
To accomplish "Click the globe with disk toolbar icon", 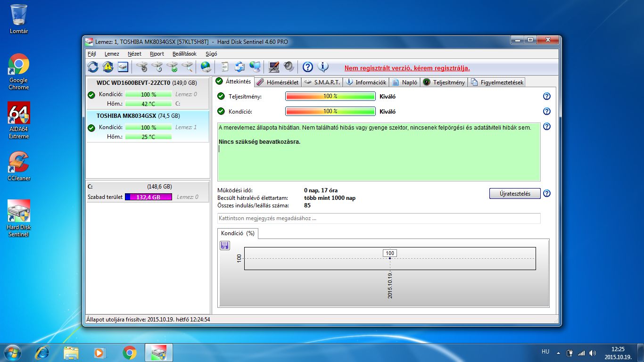I will coord(206,67).
